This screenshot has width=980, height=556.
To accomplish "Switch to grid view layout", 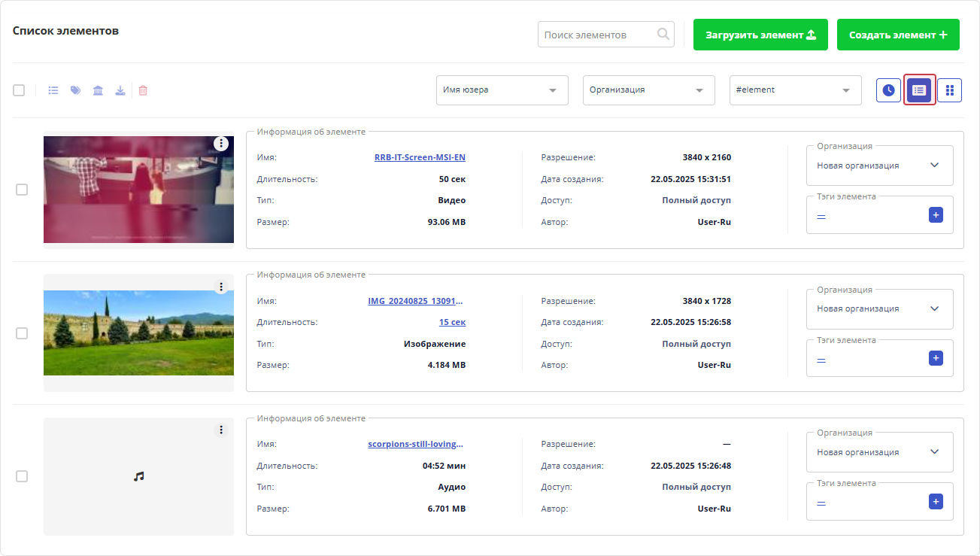I will (x=949, y=90).
